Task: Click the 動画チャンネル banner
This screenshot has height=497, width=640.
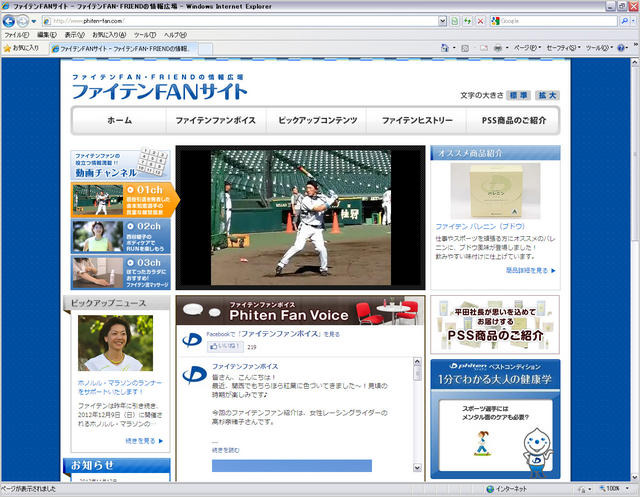Action: [120, 164]
